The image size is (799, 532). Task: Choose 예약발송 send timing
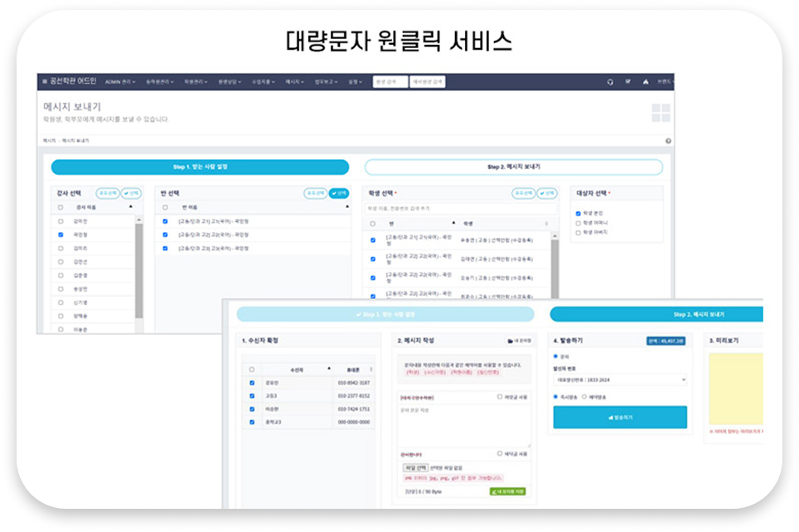coord(584,396)
